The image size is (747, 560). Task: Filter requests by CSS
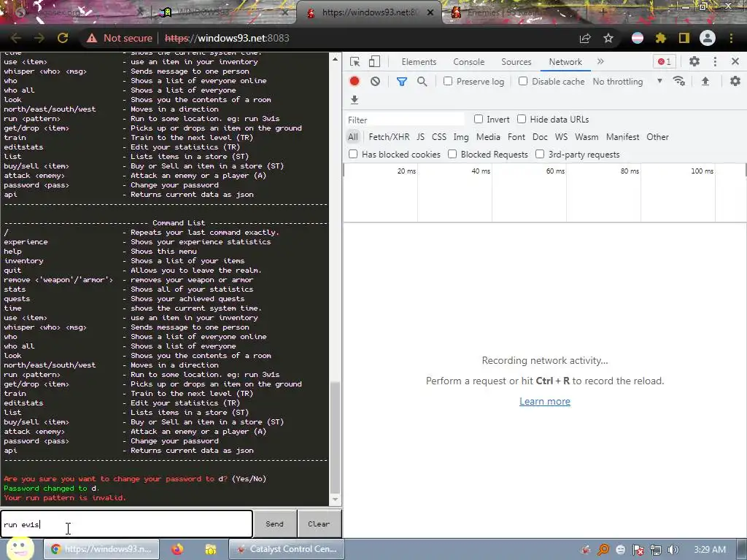point(438,137)
